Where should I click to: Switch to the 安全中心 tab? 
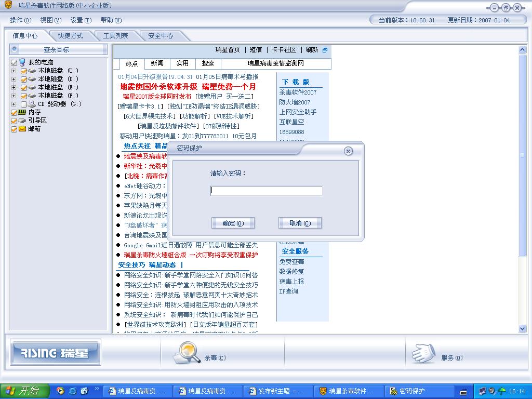[161, 36]
